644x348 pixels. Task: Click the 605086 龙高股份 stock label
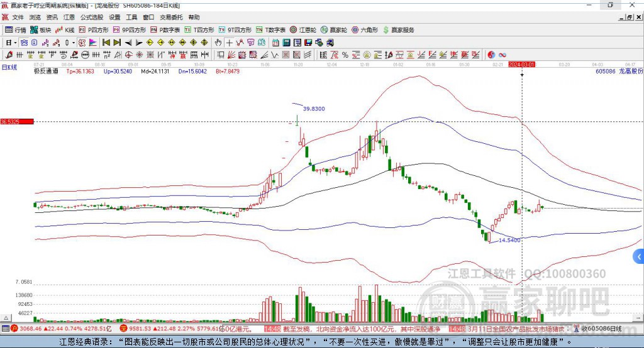click(x=619, y=72)
